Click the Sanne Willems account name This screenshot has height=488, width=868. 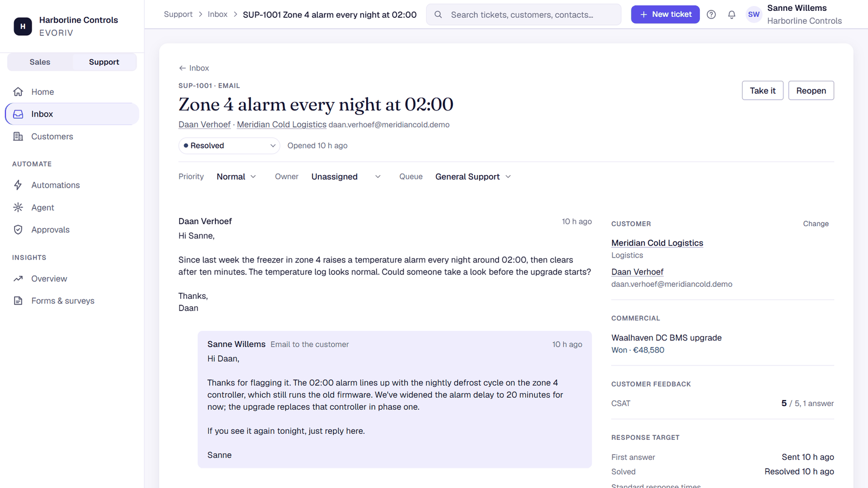pos(797,8)
